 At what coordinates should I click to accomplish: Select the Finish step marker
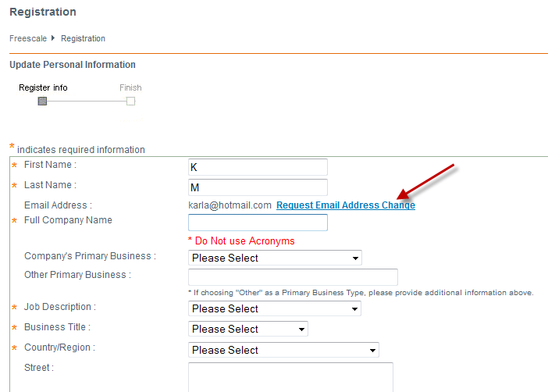(130, 101)
